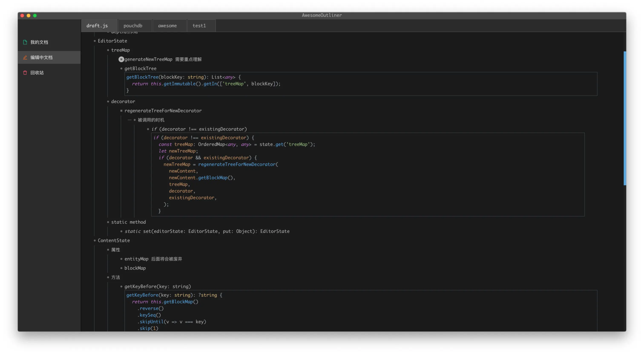Screen dimensions: 644x355
Task: Switch to the awesome tab
Action: (x=167, y=26)
